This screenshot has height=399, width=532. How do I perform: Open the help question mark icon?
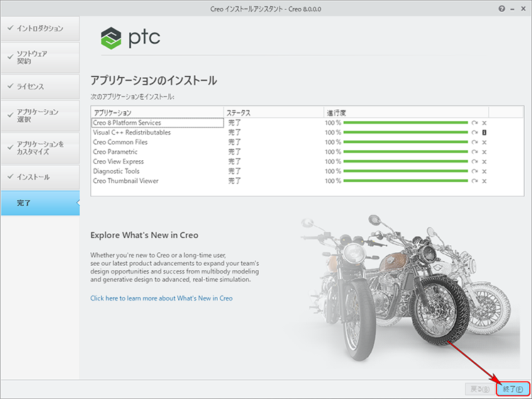click(x=501, y=9)
